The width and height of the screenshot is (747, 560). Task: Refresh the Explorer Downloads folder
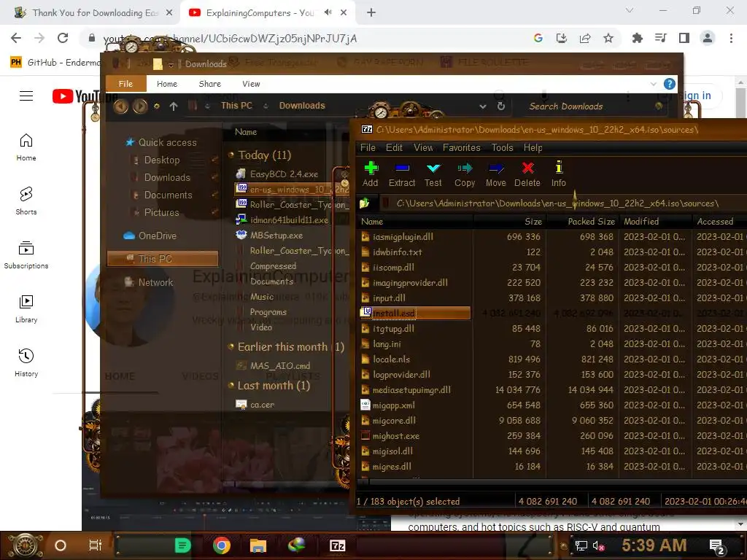(500, 106)
